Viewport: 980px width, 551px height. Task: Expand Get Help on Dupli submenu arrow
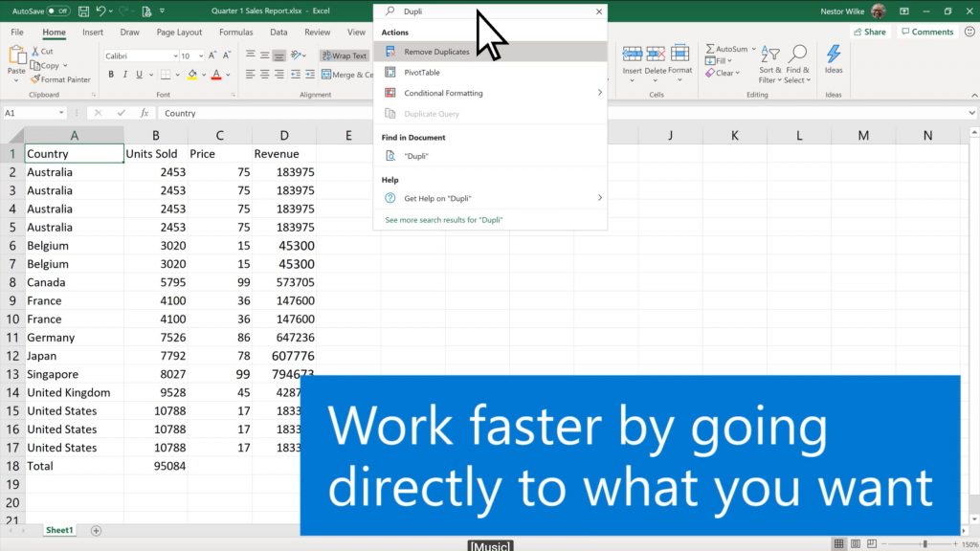point(599,198)
